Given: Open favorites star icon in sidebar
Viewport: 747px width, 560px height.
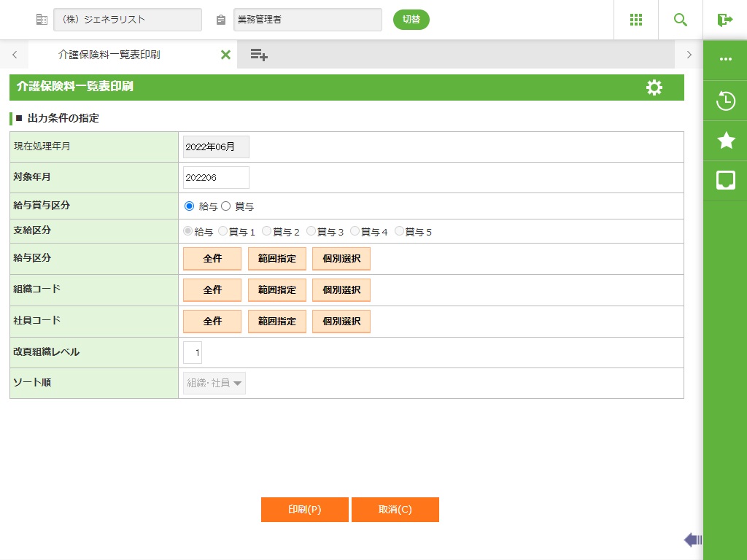Looking at the screenshot, I should (x=725, y=141).
